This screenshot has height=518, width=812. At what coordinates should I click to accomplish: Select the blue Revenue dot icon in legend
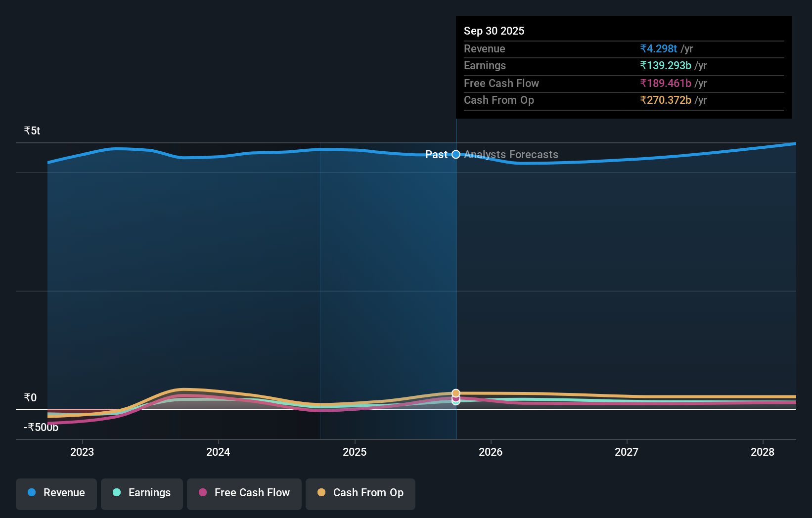coord(31,492)
